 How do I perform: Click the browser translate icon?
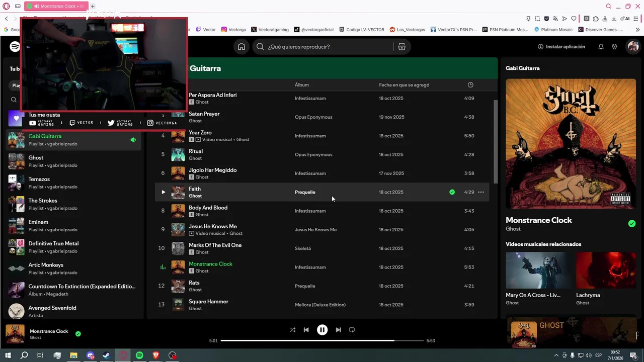point(555,19)
